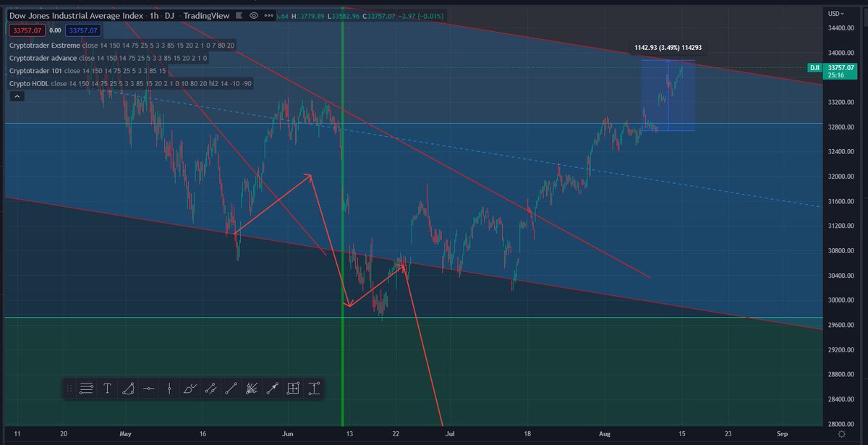Click the Dow Jones Industrial Average Index title
Image resolution: width=868 pixels, height=445 pixels.
[77, 15]
